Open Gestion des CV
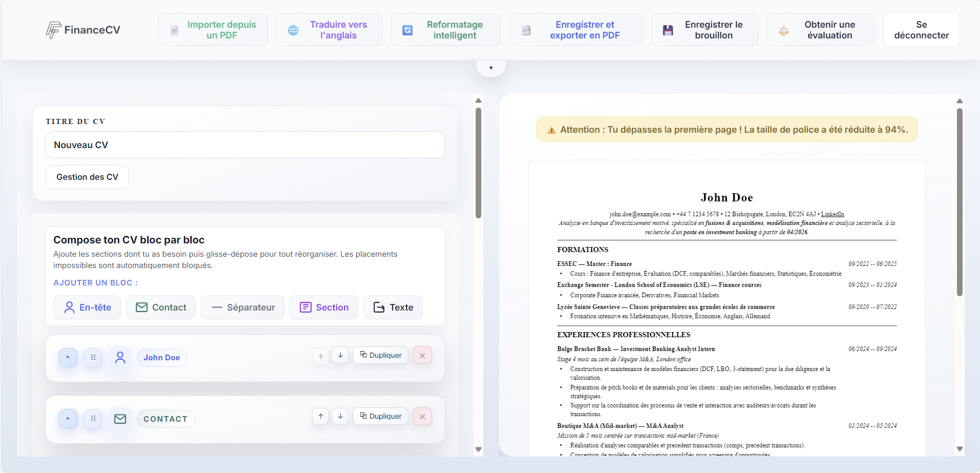The width and height of the screenshot is (980, 473). click(87, 177)
